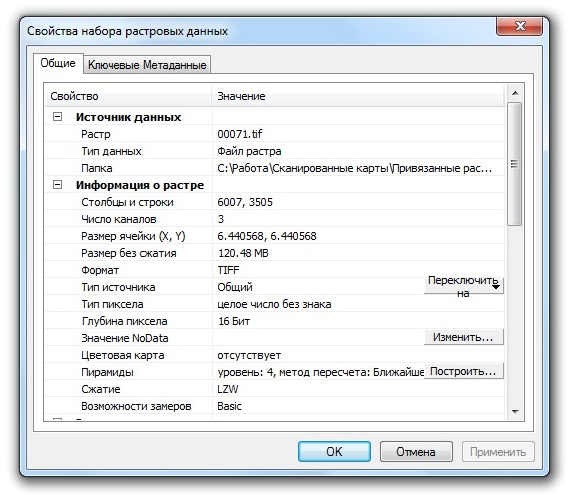Select the Общие tab
Image resolution: width=573 pixels, height=495 pixels.
tap(58, 63)
